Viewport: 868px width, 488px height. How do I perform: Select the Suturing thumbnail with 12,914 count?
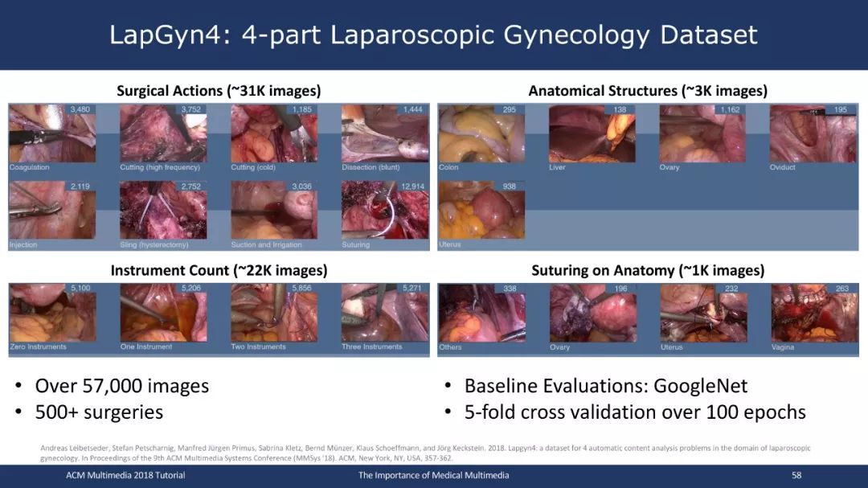[385, 210]
